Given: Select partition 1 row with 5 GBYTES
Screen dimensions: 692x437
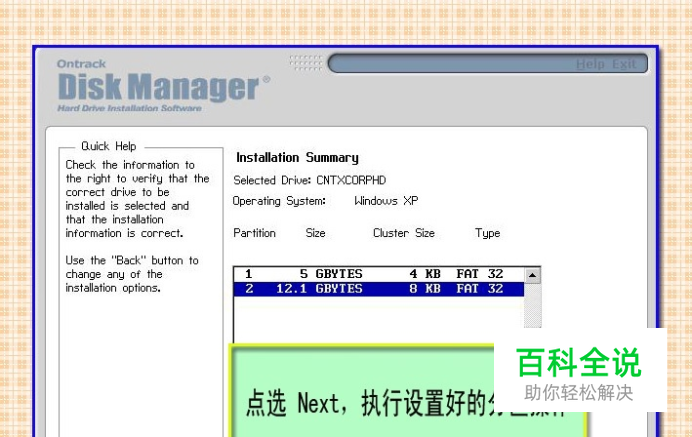Looking at the screenshot, I should coord(379,274).
